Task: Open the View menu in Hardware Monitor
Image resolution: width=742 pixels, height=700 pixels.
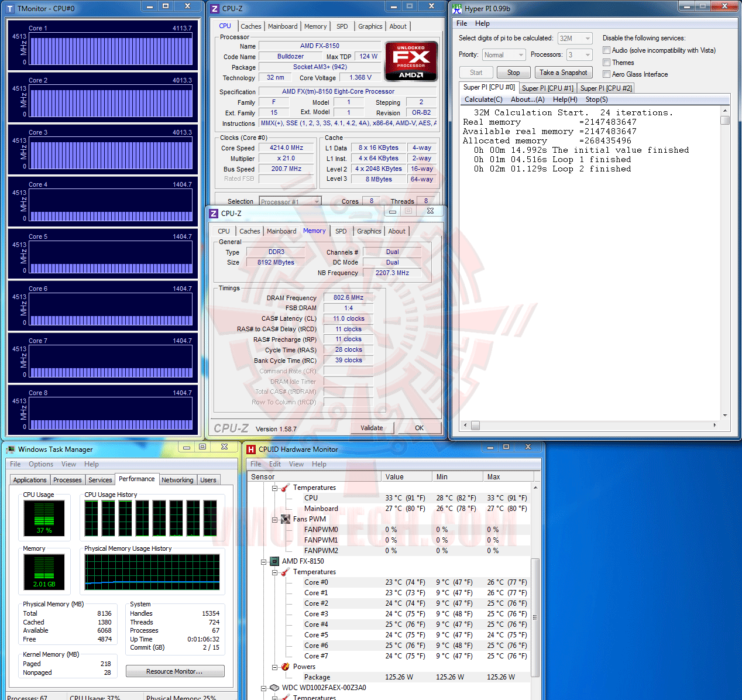Action: [x=296, y=464]
